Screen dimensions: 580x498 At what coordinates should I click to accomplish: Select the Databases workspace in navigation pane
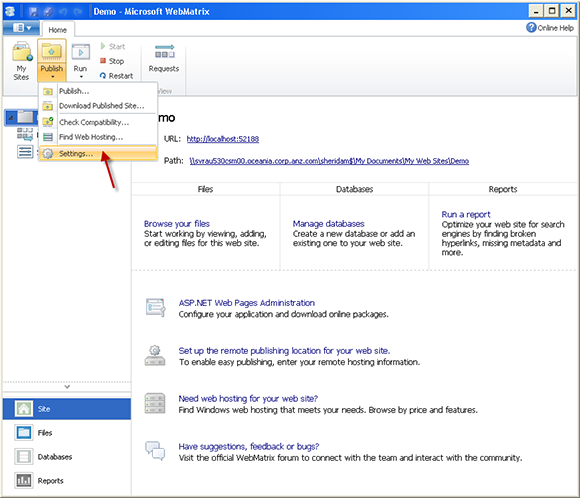(67, 457)
